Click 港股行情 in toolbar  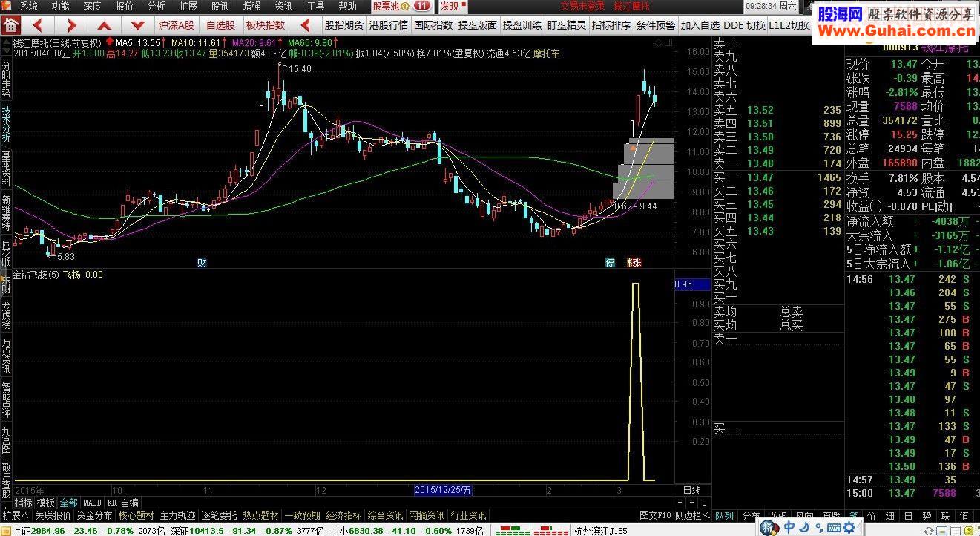point(389,24)
